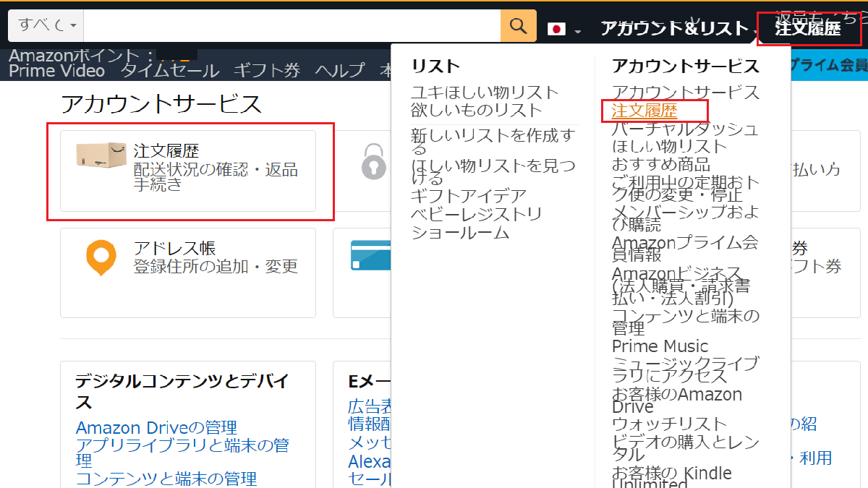
Task: Open 注文履歴 in the top navigation bar
Action: pyautogui.click(x=808, y=29)
